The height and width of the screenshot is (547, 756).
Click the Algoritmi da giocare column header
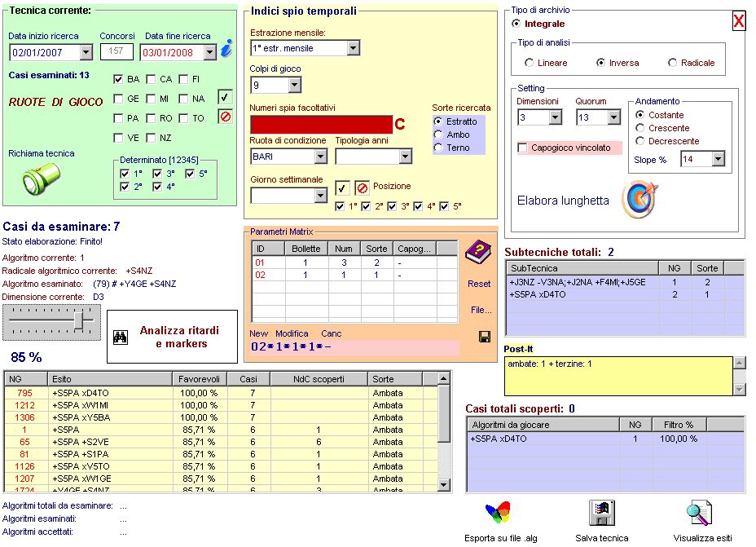pyautogui.click(x=543, y=425)
